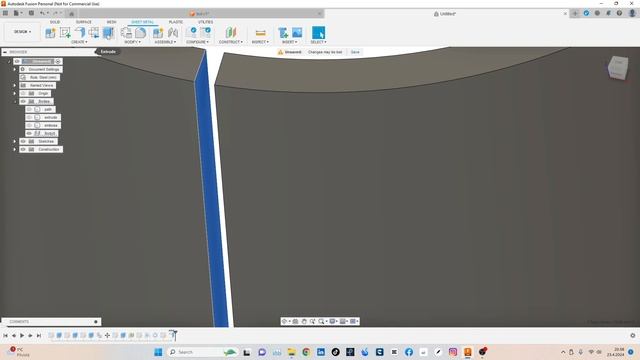Open Display Settings in navigation bar
The width and height of the screenshot is (640, 360).
[333, 322]
